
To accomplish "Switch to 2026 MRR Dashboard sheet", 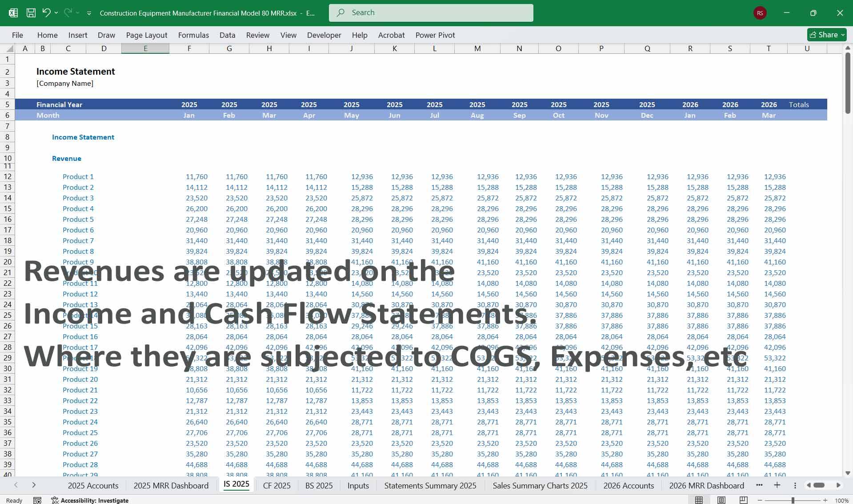I will (x=707, y=485).
